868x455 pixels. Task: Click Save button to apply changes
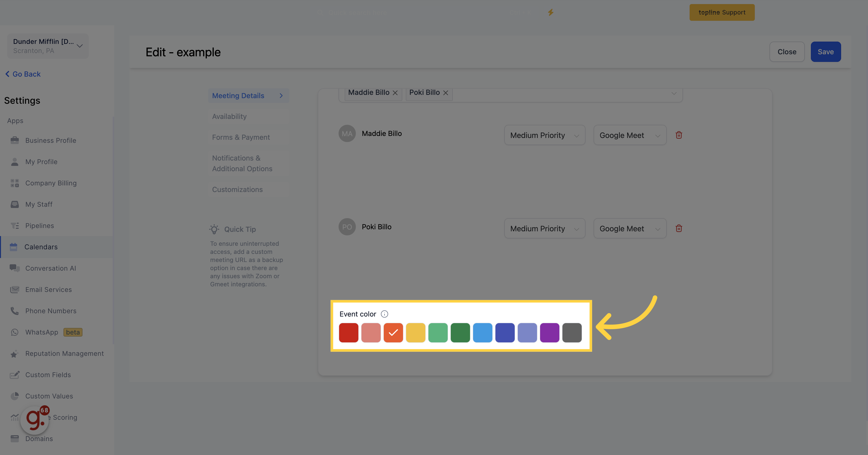click(826, 52)
